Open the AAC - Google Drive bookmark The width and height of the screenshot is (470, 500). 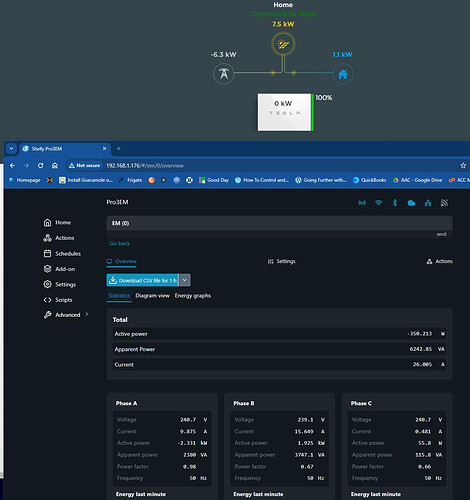[417, 180]
